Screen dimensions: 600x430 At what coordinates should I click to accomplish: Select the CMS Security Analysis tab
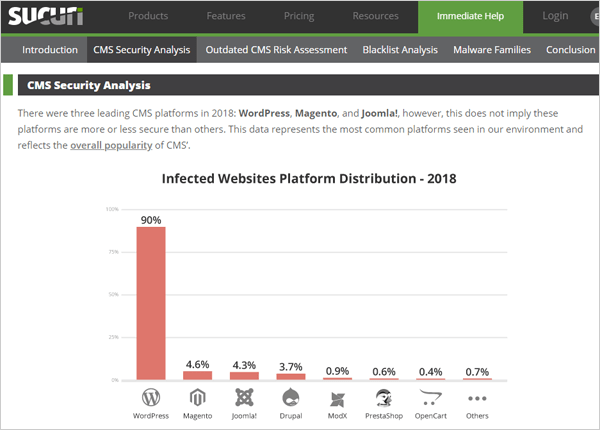pos(142,50)
